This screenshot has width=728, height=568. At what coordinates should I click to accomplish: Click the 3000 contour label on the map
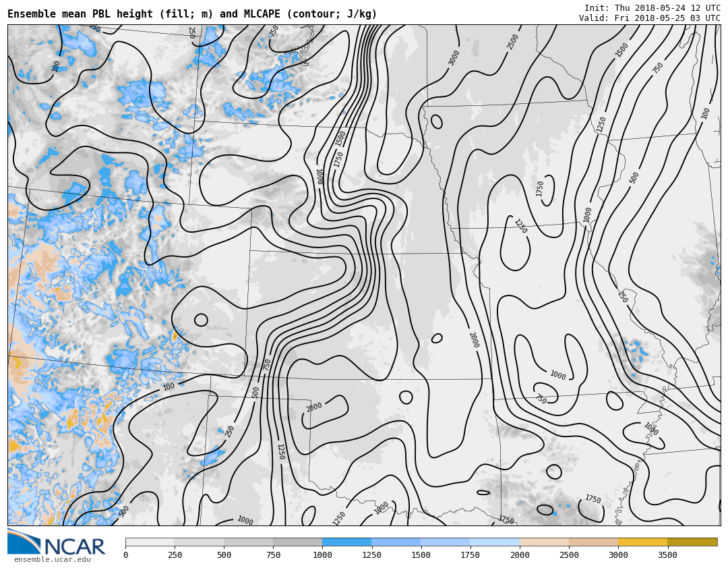pyautogui.click(x=454, y=57)
